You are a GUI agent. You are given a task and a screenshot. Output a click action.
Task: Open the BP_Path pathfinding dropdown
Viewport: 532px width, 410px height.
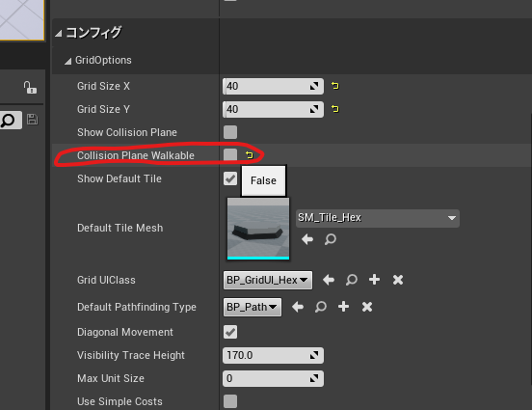coord(253,307)
